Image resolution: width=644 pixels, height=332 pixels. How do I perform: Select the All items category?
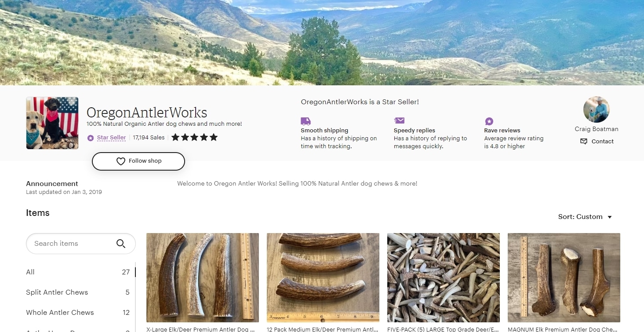[x=78, y=272]
